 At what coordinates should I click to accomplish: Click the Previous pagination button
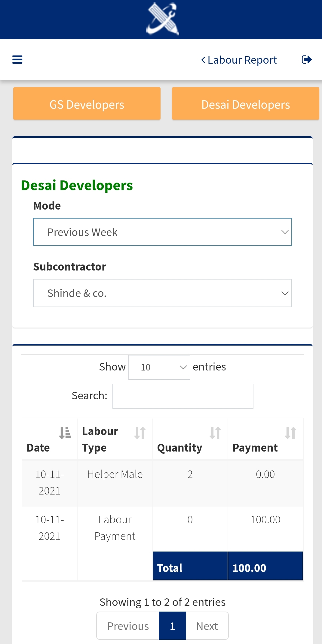(x=128, y=626)
